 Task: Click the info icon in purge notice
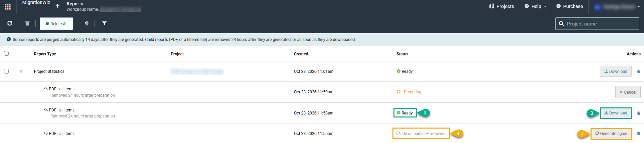tap(9, 39)
